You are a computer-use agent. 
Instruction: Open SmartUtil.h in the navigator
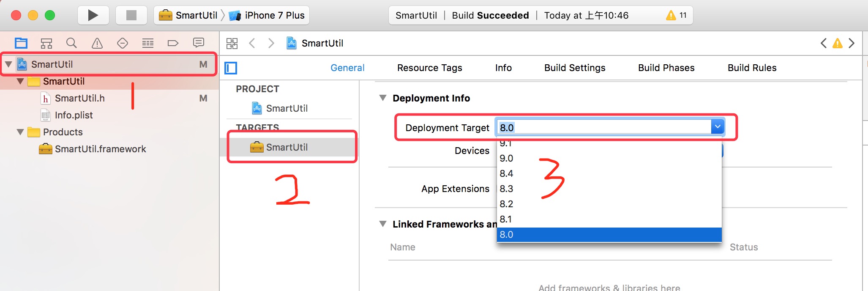80,98
